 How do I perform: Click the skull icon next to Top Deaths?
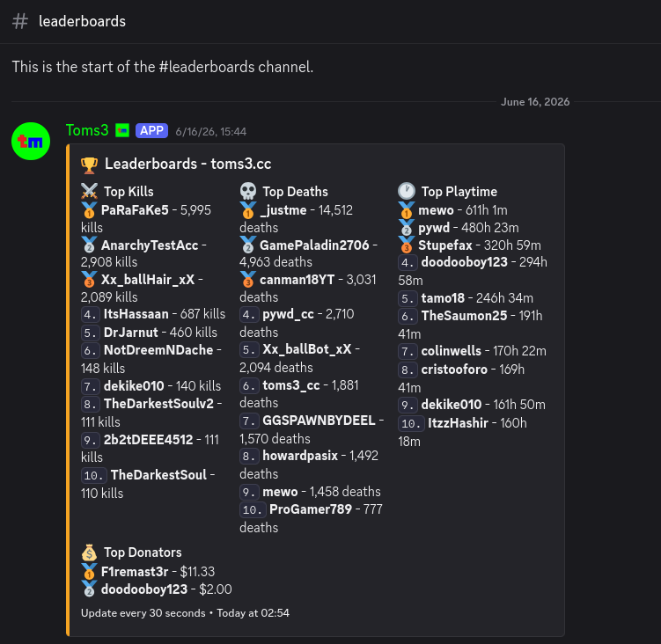[248, 191]
